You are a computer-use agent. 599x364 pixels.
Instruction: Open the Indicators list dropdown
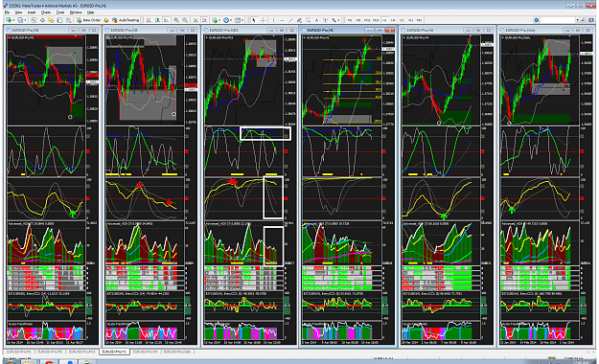point(216,20)
